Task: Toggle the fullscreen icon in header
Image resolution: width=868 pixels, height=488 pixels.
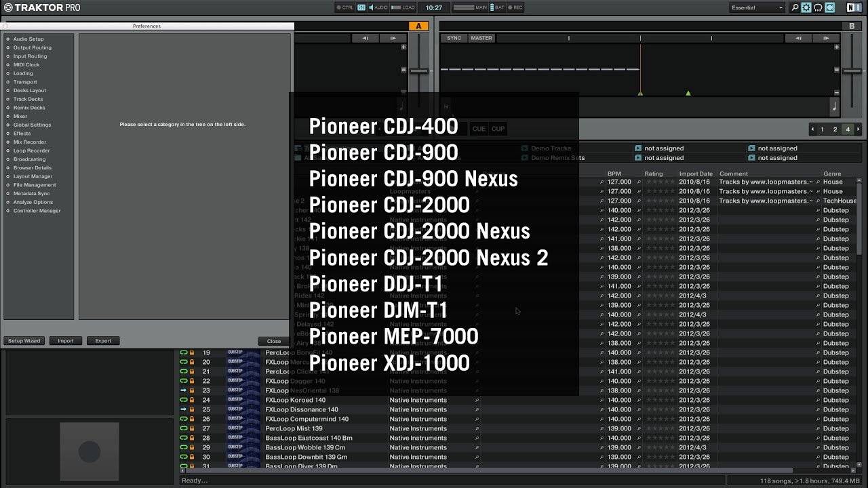Action: [x=829, y=7]
